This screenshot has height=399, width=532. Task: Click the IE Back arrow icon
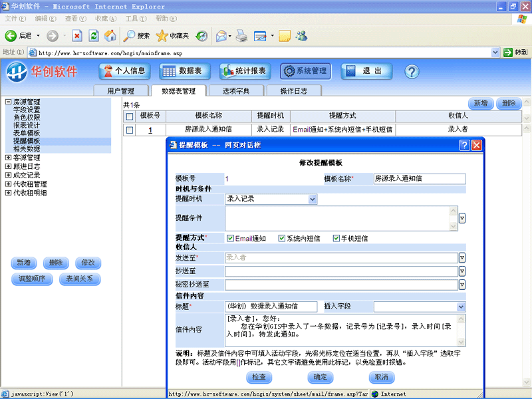click(11, 36)
